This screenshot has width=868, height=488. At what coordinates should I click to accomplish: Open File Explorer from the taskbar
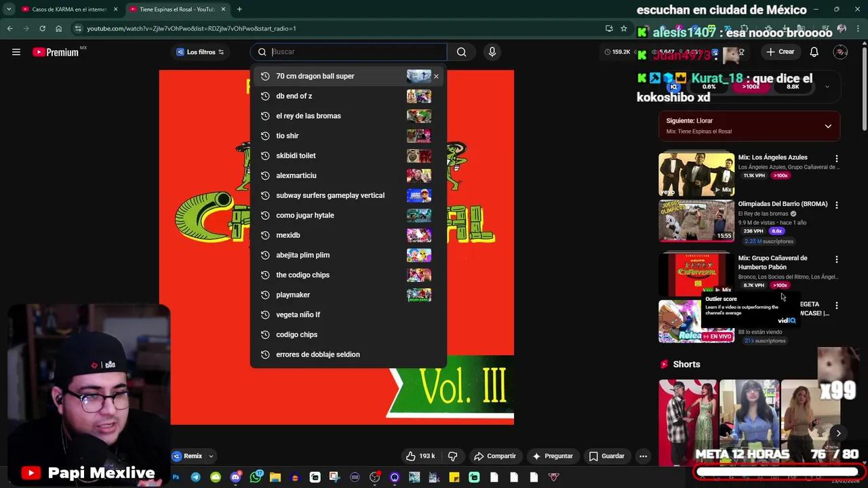(x=275, y=477)
